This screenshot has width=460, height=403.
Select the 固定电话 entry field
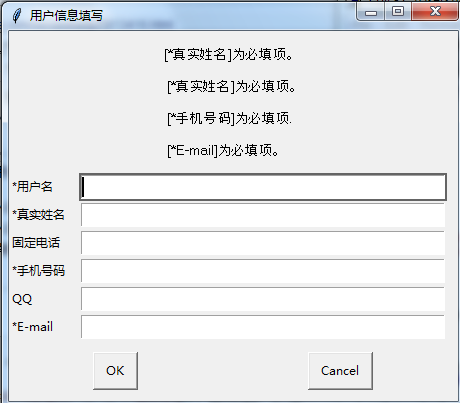point(263,243)
